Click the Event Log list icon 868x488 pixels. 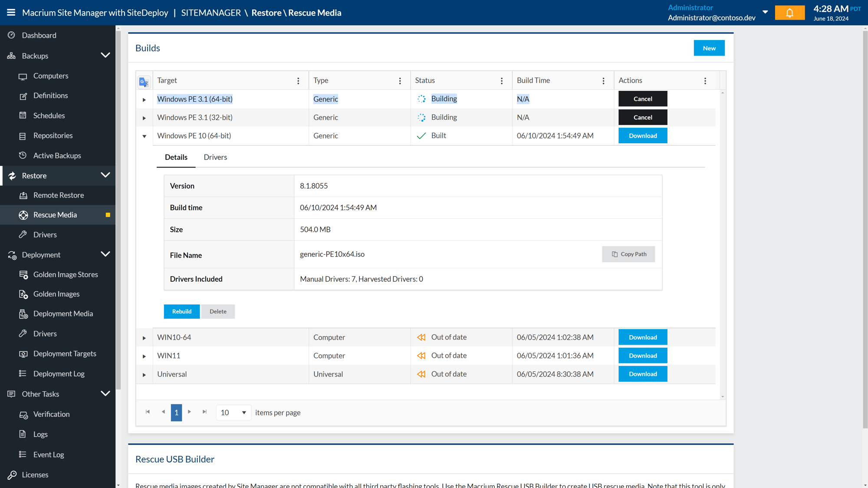pyautogui.click(x=23, y=455)
